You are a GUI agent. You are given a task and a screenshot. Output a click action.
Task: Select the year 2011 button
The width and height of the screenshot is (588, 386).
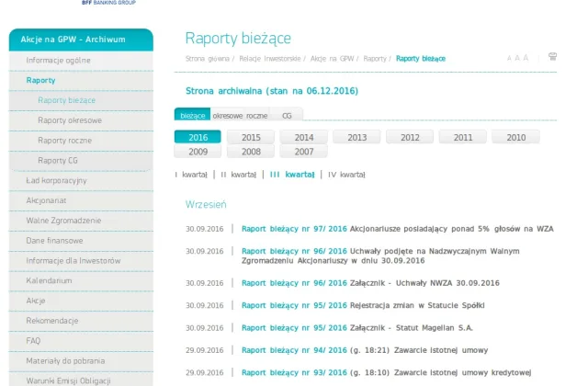pyautogui.click(x=463, y=137)
